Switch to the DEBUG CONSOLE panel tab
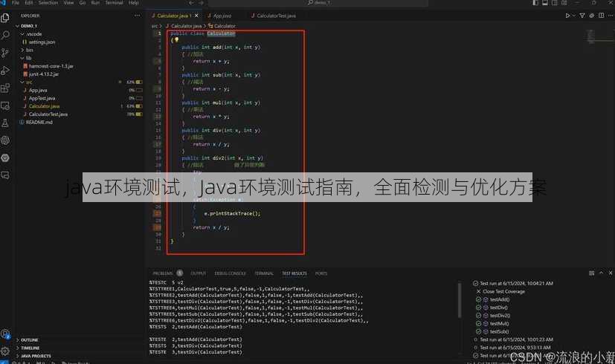The height and width of the screenshot is (364, 615). pyautogui.click(x=231, y=273)
